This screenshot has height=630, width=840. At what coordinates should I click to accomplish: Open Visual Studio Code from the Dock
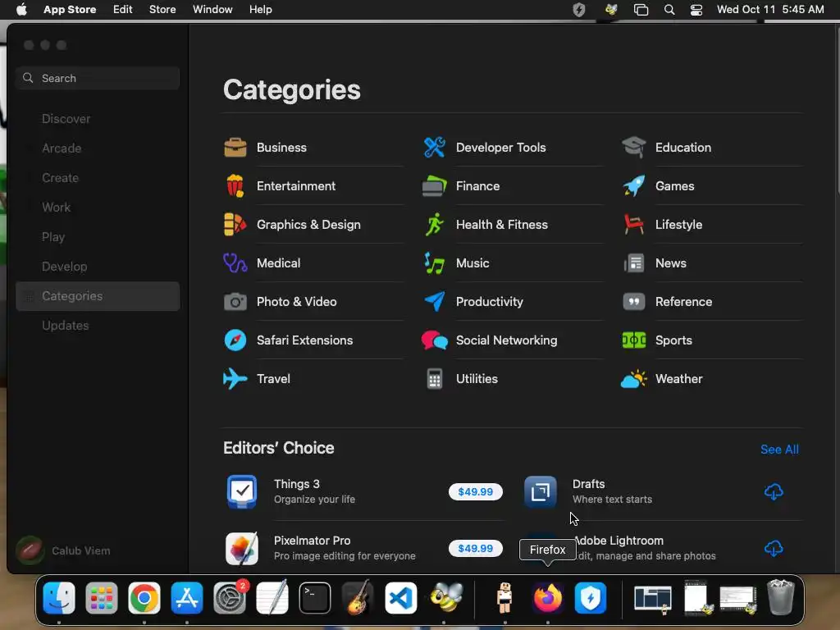click(400, 597)
